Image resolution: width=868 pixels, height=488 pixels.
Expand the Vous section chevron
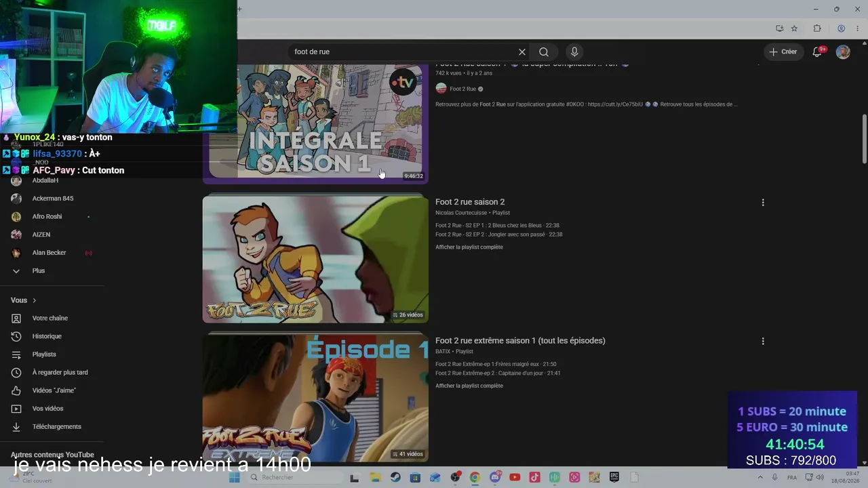pos(34,300)
